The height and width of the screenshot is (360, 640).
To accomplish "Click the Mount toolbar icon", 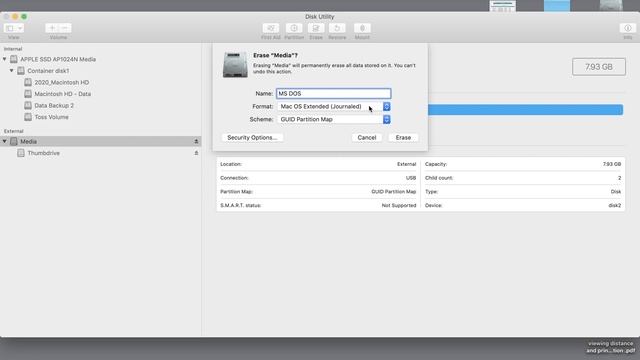I will [x=362, y=28].
